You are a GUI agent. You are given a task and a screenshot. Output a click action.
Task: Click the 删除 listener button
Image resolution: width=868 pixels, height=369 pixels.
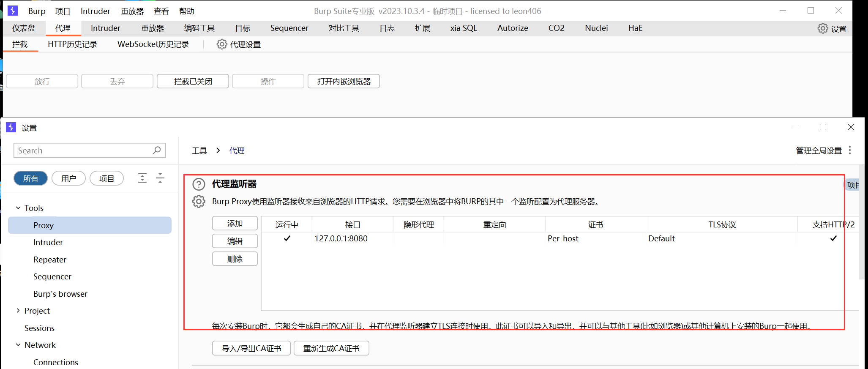[235, 259]
